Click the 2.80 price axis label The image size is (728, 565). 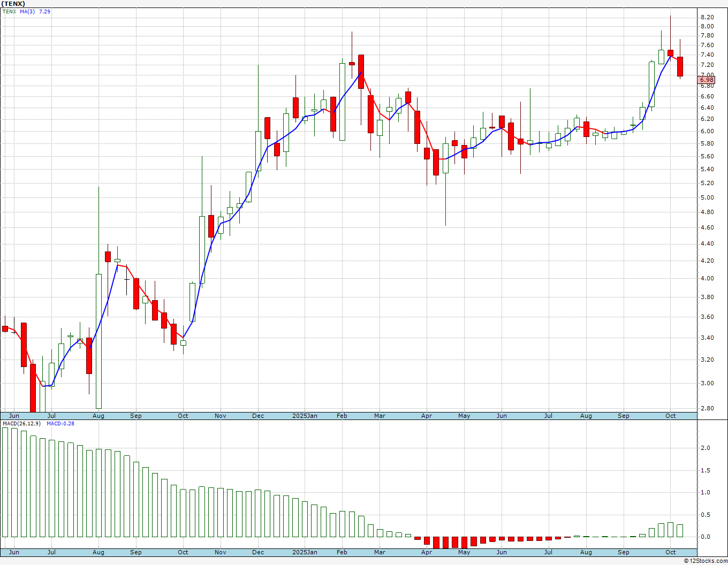(x=707, y=409)
